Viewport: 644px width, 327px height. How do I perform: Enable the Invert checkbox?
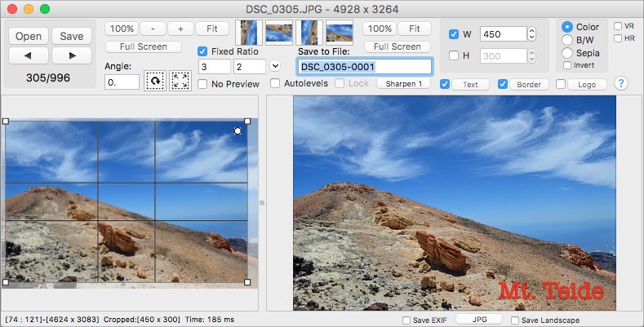point(567,65)
